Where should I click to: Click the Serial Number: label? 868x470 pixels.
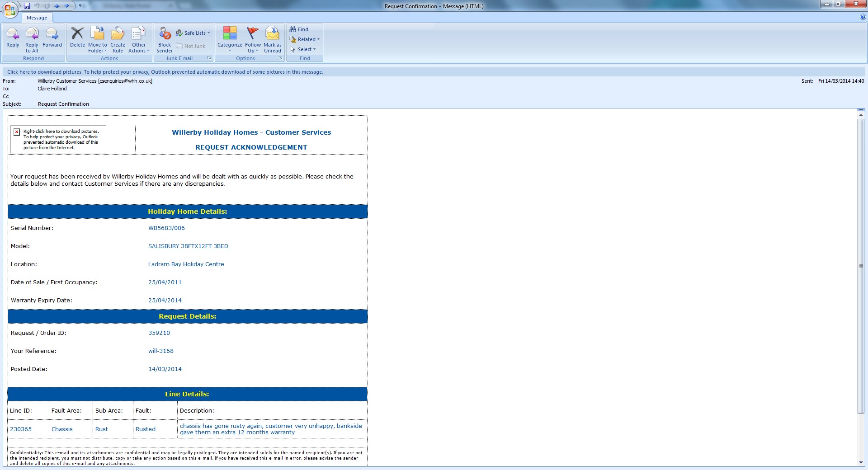(x=32, y=228)
